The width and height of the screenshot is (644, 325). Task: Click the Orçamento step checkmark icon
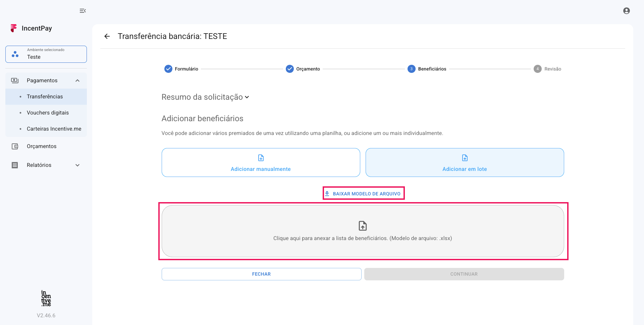click(289, 69)
